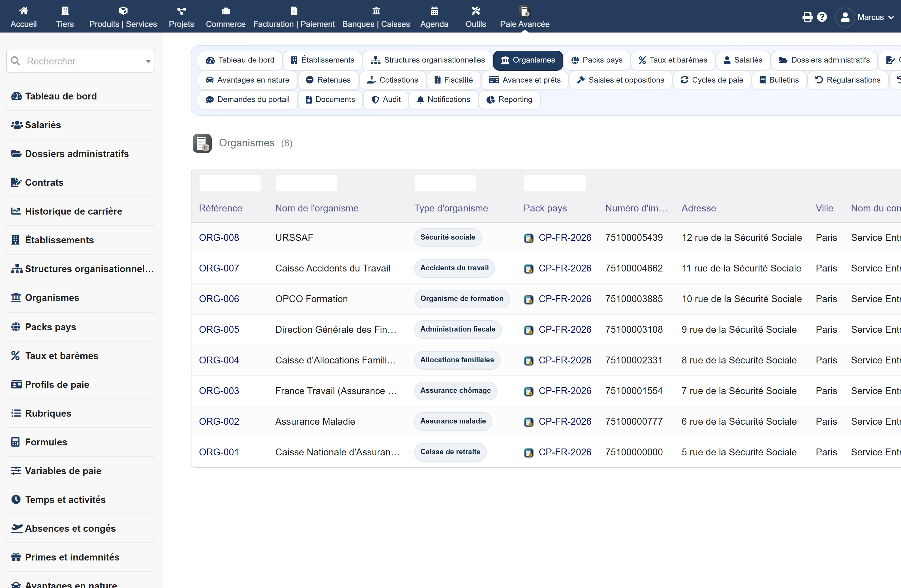Sort by the Référence column header
This screenshot has width=901, height=588.
pyautogui.click(x=220, y=208)
